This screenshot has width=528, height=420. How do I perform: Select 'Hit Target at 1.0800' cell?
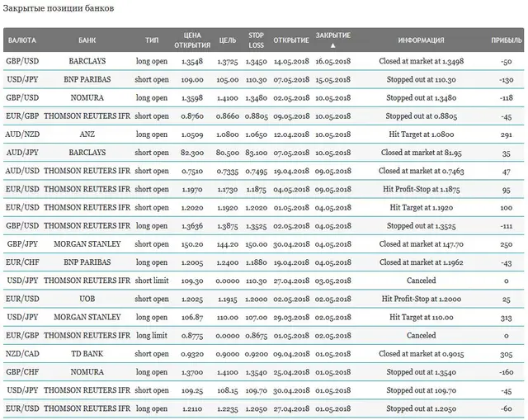pyautogui.click(x=422, y=134)
